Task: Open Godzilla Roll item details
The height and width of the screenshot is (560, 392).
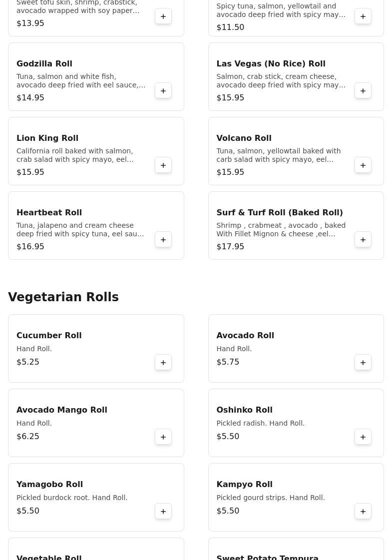Action: (x=44, y=64)
